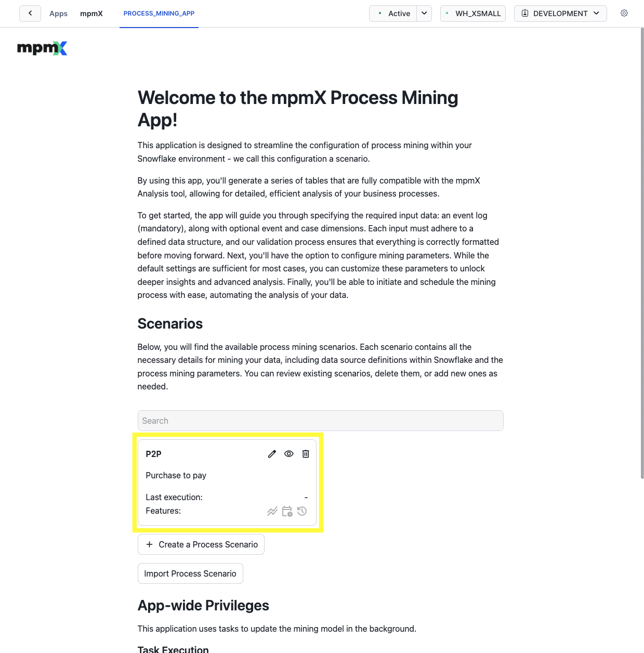Click Import Process Scenario
The width and height of the screenshot is (644, 653).
(190, 573)
